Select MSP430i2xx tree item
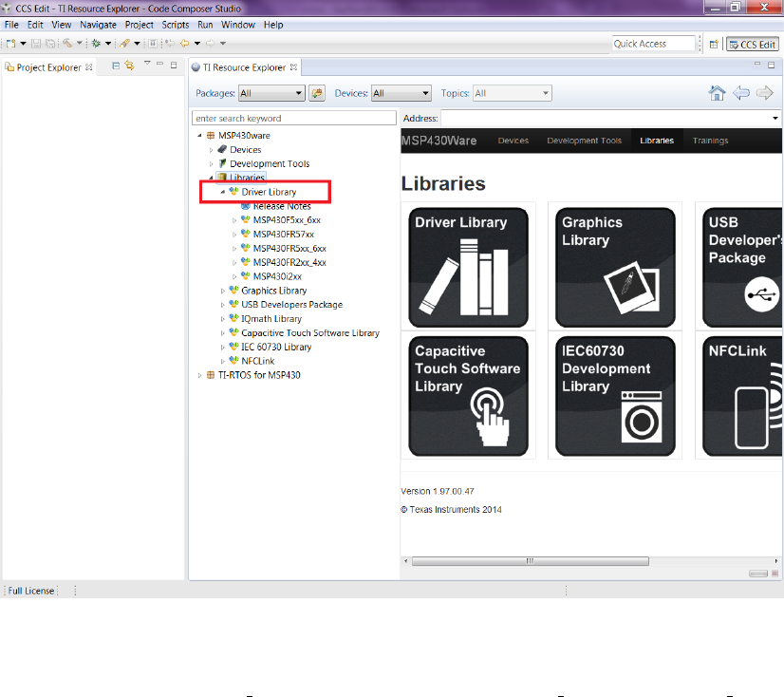 point(277,276)
